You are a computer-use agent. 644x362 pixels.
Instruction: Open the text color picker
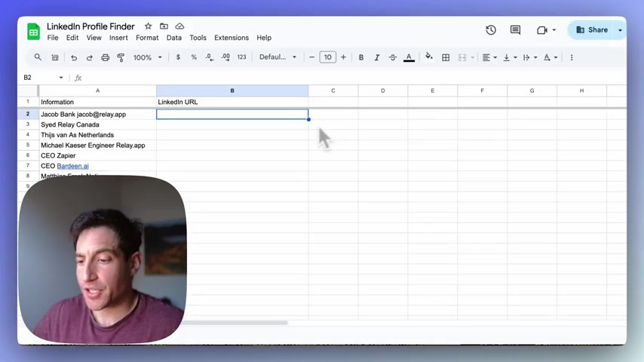point(409,57)
